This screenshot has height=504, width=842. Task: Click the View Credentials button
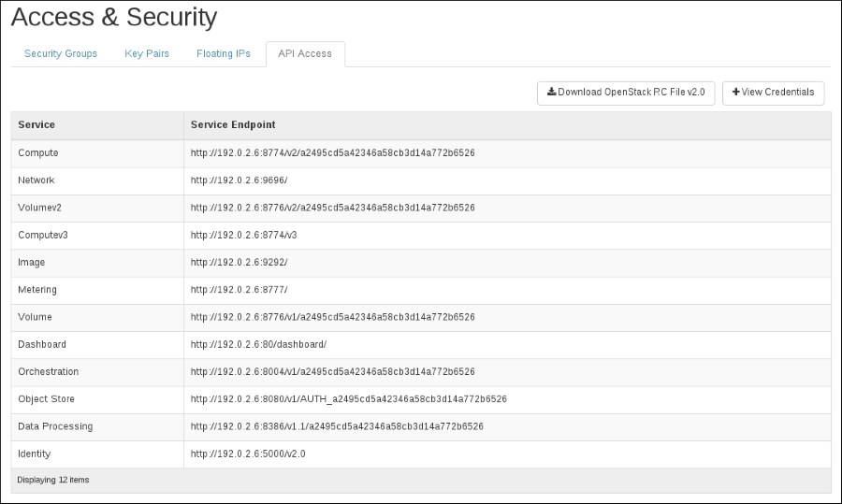point(773,93)
